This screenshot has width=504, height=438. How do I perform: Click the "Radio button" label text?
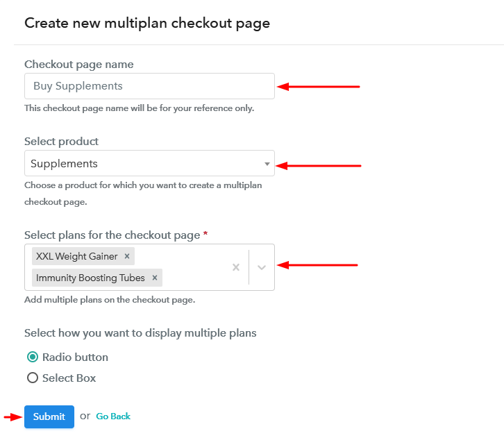click(75, 357)
